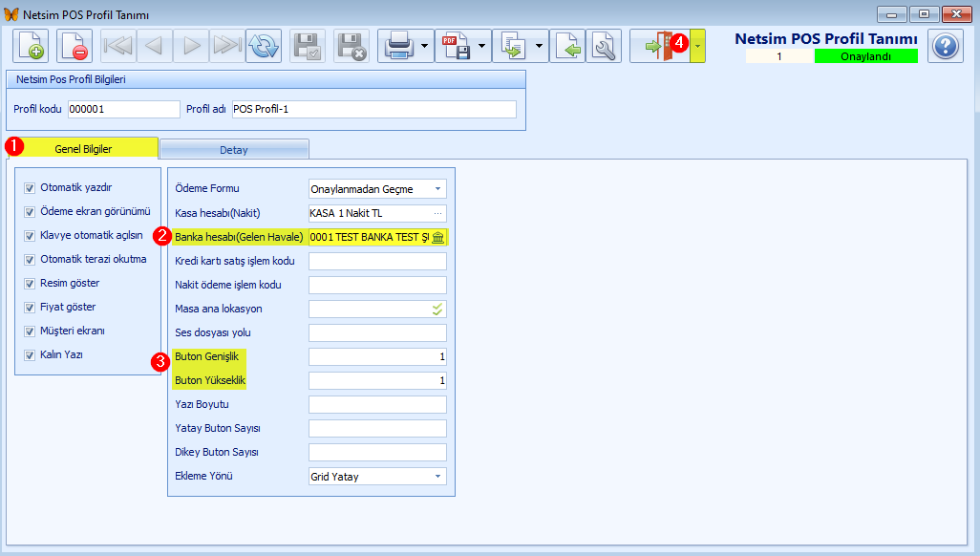The height and width of the screenshot is (556, 980).
Task: Click the bank icon in Banka hesabı field
Action: 438,237
